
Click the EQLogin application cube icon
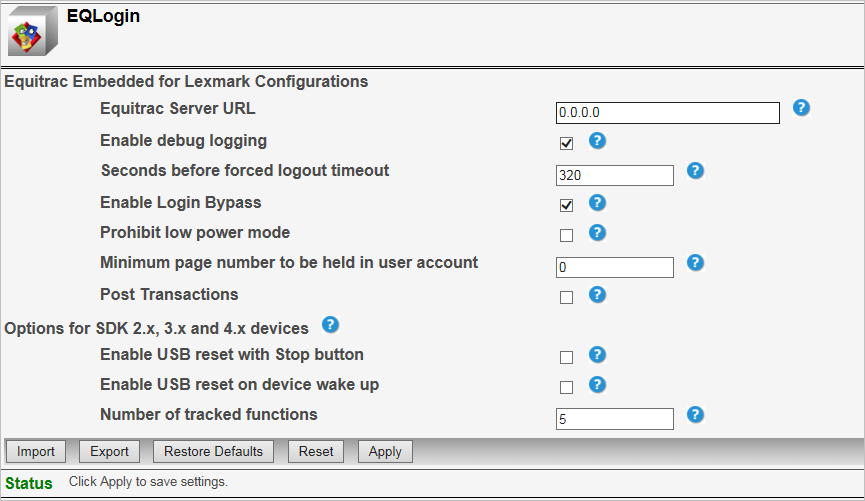coord(32,31)
